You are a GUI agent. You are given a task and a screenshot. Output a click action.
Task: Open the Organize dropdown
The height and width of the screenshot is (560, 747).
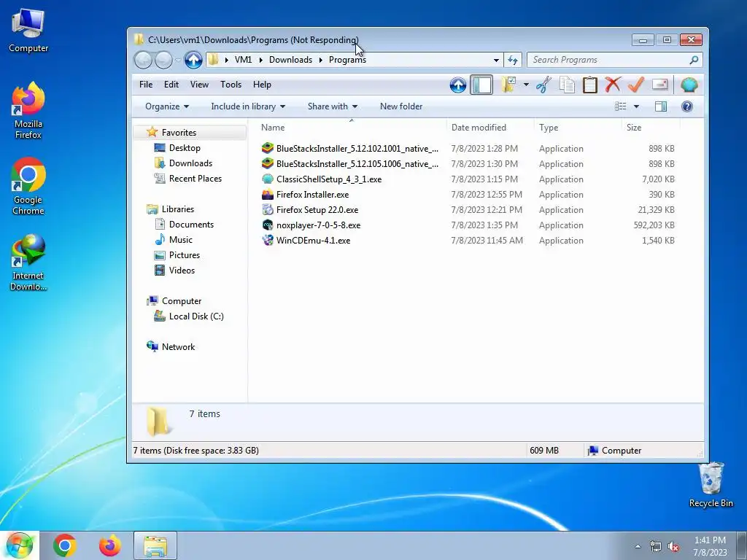[x=167, y=106]
